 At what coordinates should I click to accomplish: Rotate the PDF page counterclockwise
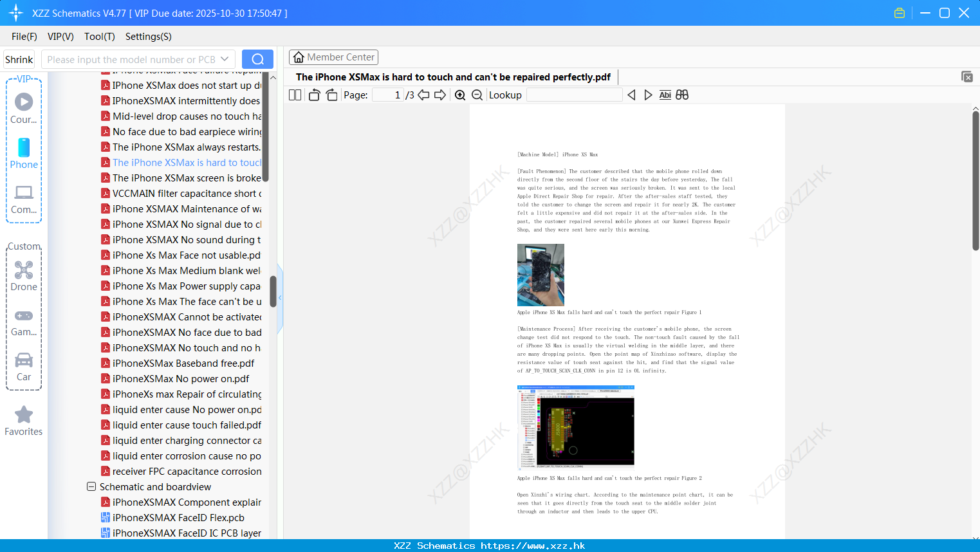(x=314, y=95)
